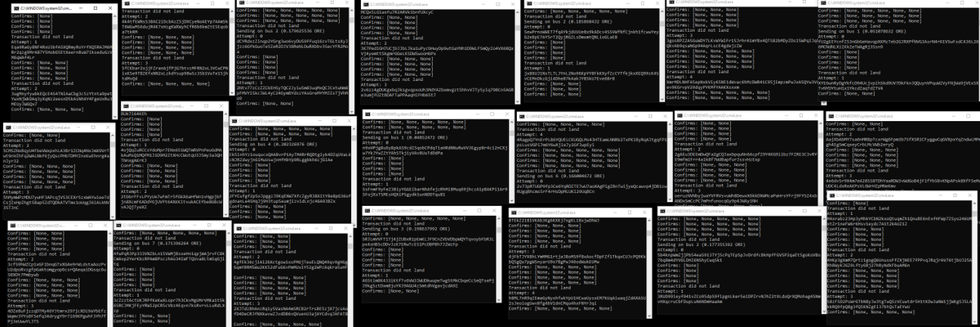Select the line 'Sending on bus 1 (0.04852472 ORE)'
The height and width of the screenshot is (327, 980).
point(405,137)
